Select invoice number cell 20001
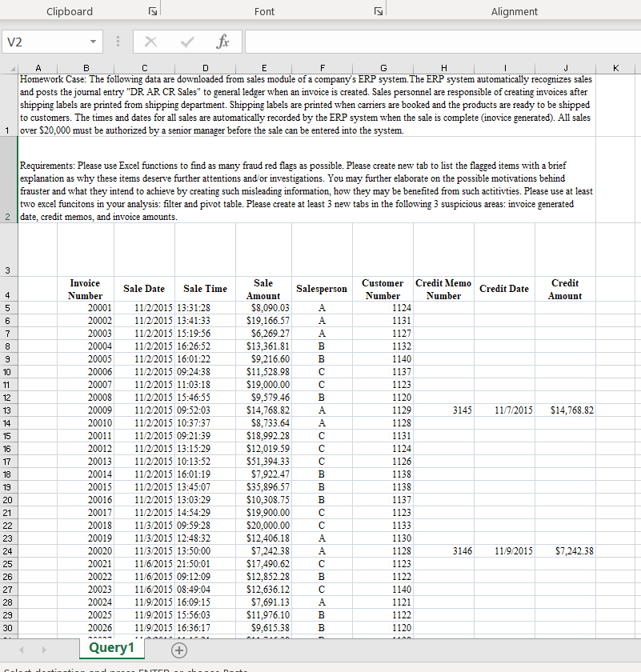 (86, 308)
